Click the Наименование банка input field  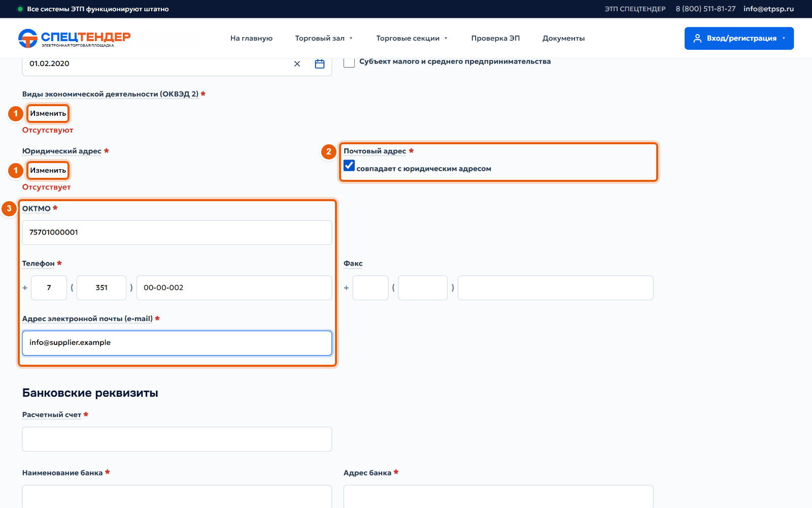[177, 496]
